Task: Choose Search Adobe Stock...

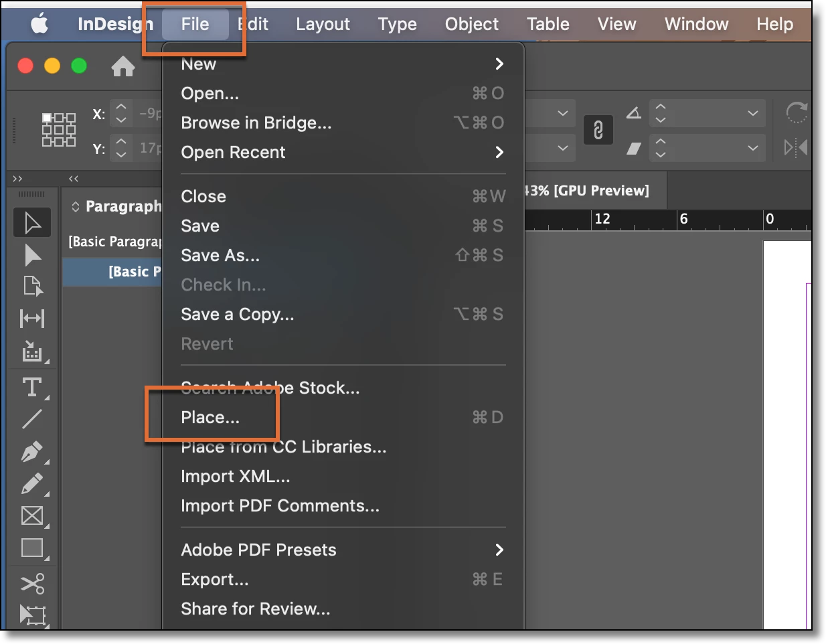Action: [x=343, y=388]
